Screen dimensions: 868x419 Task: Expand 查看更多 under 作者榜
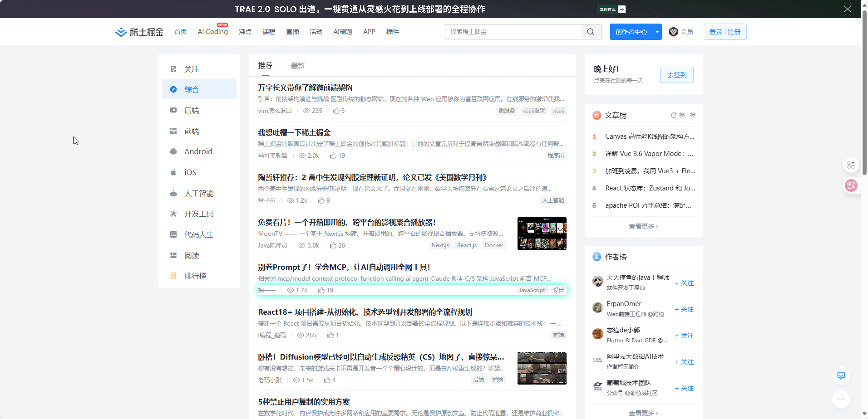click(x=643, y=413)
